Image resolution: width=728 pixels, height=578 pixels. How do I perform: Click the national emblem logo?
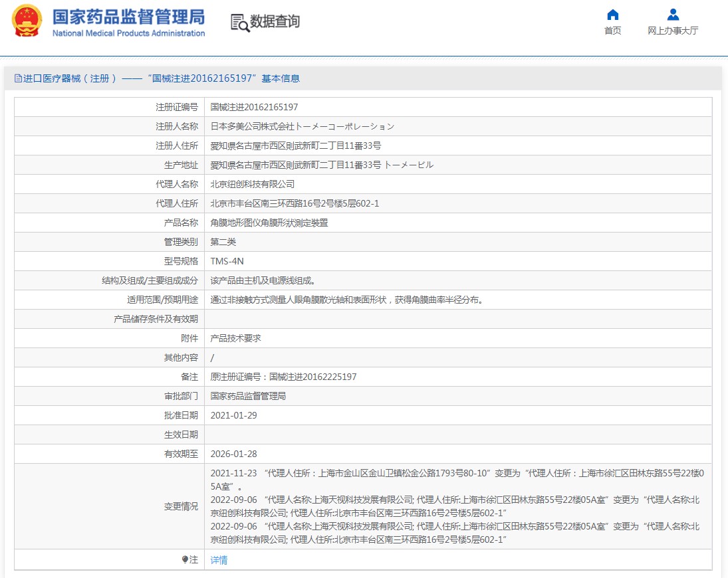27,21
